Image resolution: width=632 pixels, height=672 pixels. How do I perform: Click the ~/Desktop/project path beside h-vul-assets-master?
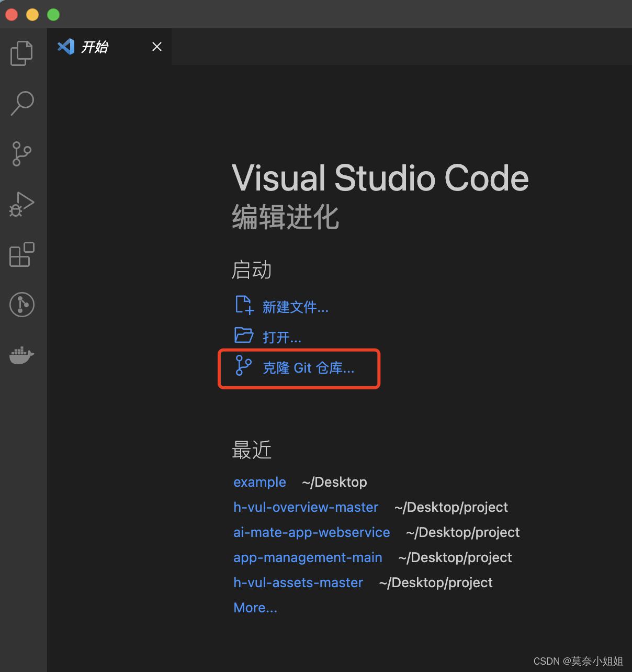coord(436,583)
